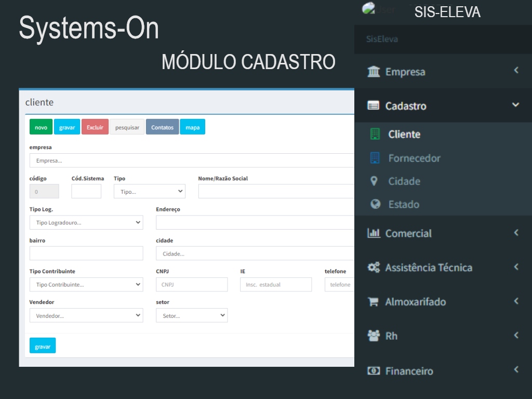532x399 pixels.
Task: Open the Comercial sidebar menu
Action: 443,233
